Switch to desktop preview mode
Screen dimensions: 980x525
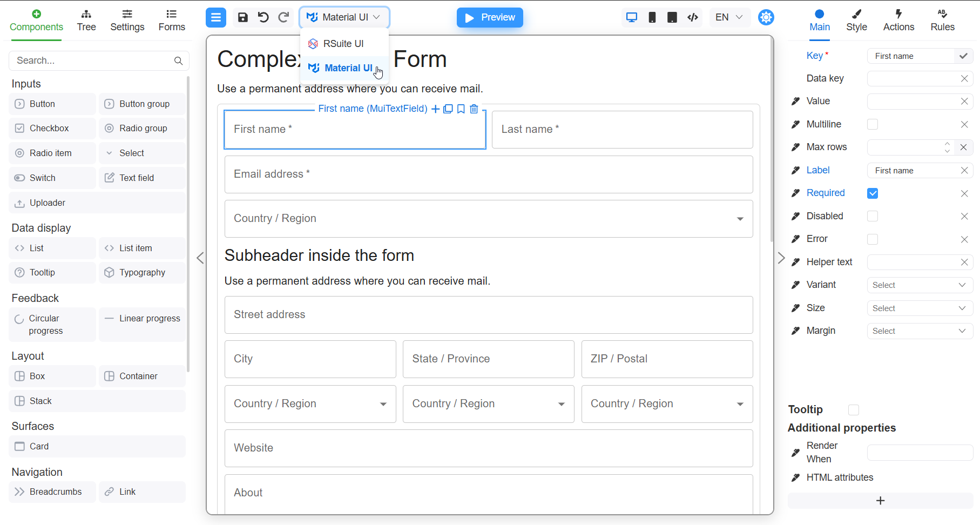click(631, 17)
